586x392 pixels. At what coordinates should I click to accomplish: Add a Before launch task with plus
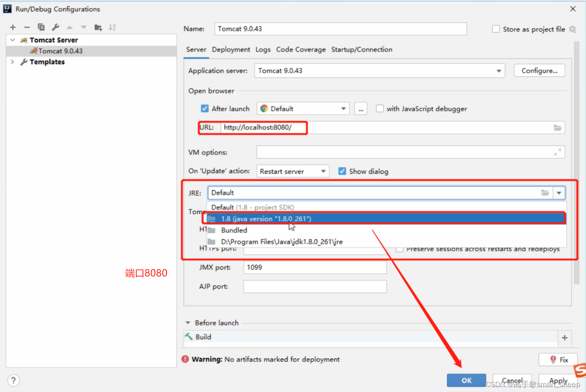[x=564, y=338]
